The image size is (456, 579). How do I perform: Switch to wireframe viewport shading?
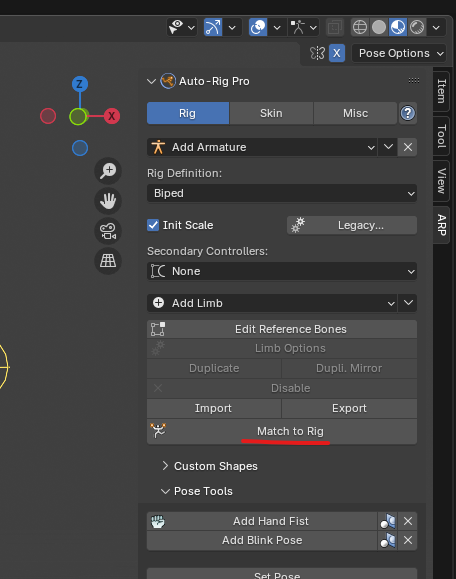[x=360, y=27]
